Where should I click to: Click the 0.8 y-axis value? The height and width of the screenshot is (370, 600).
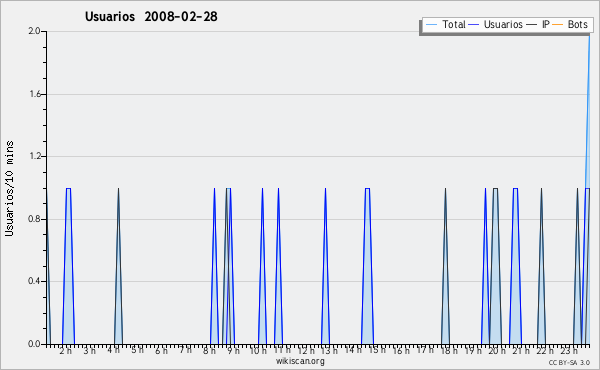(34, 219)
